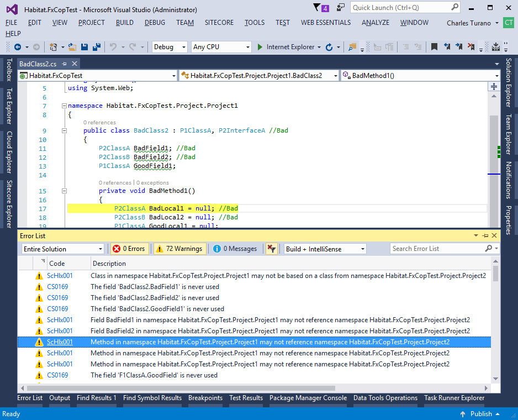Switch to the Output tab
The image size is (518, 420).
(60, 398)
